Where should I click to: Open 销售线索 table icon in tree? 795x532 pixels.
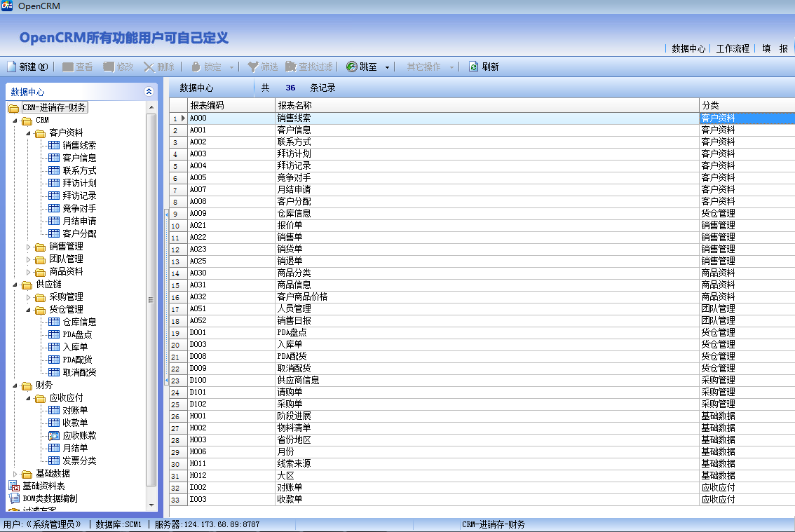click(x=54, y=146)
